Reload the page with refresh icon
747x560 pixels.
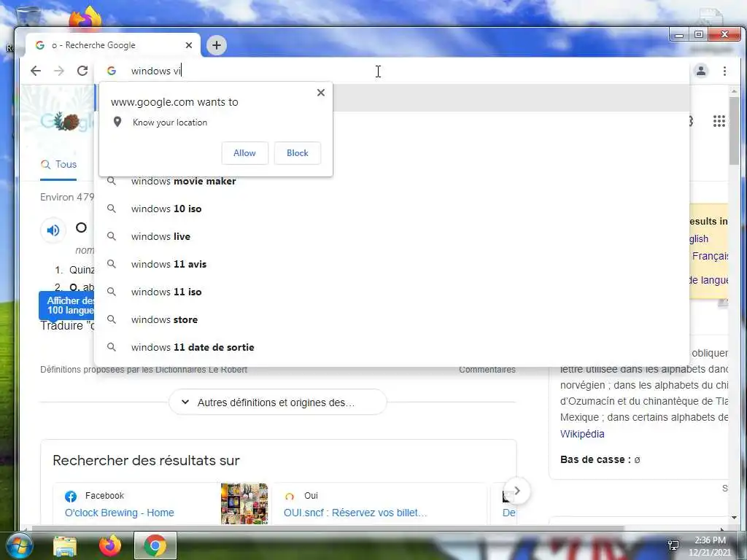click(82, 71)
